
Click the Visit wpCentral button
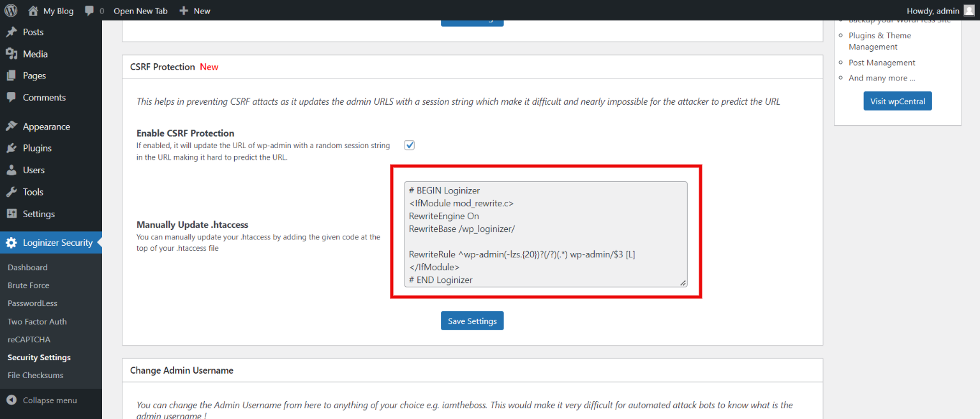898,101
